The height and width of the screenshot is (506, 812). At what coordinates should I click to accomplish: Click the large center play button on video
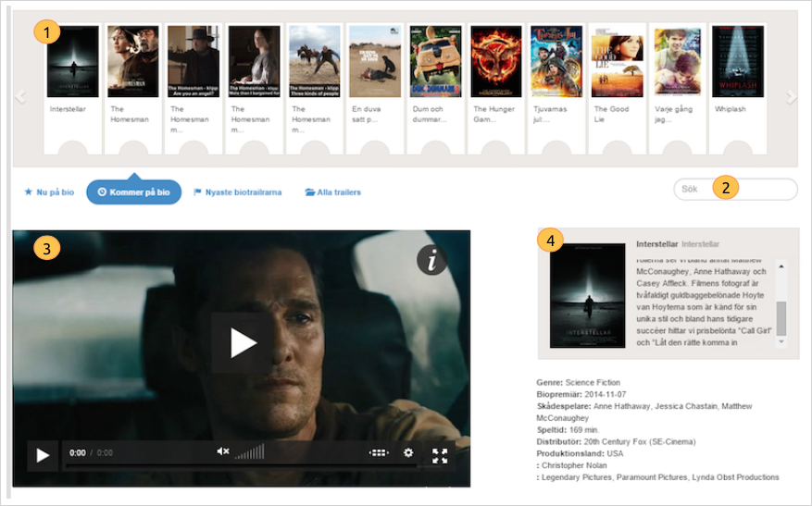pyautogui.click(x=242, y=343)
